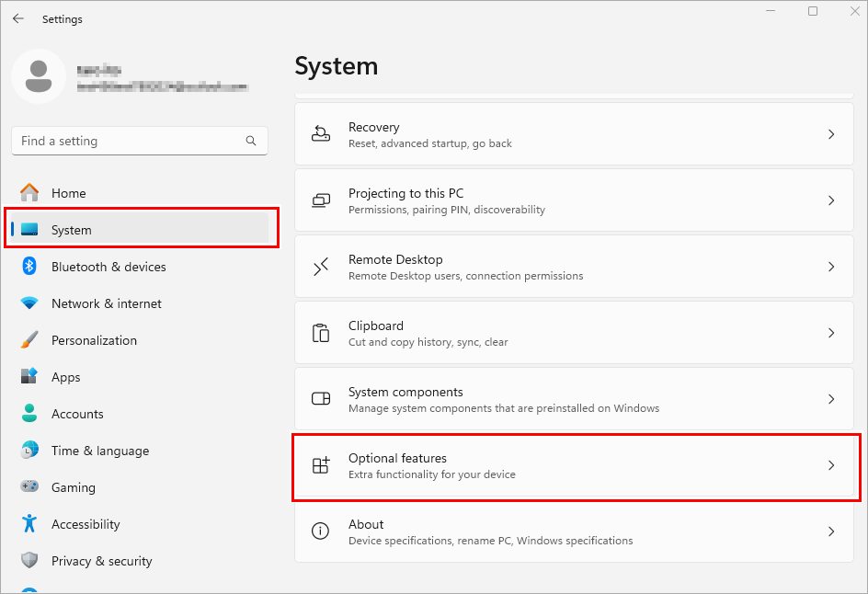
Task: Click the Gaming controller icon
Action: (x=29, y=487)
